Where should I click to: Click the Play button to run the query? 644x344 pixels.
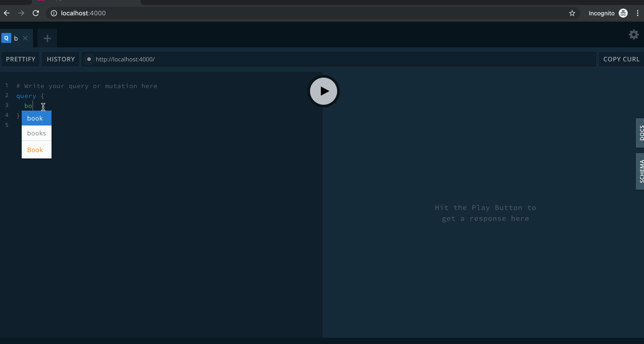[x=323, y=91]
